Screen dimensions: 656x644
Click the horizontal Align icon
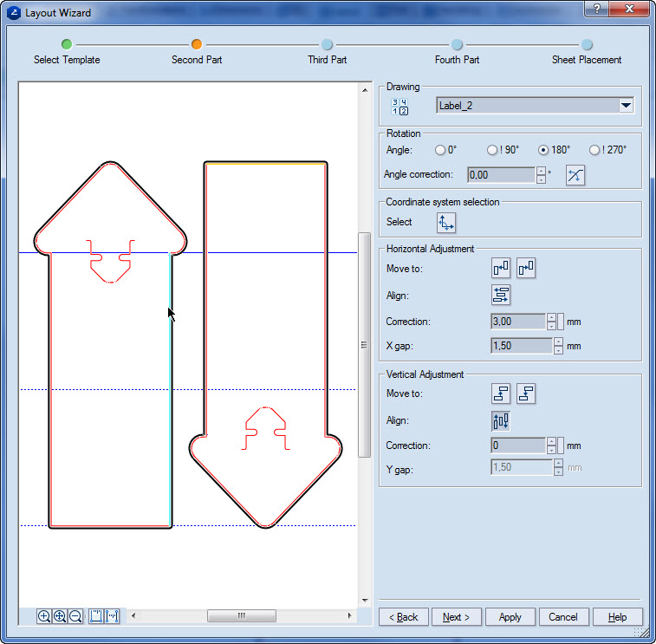pyautogui.click(x=501, y=295)
